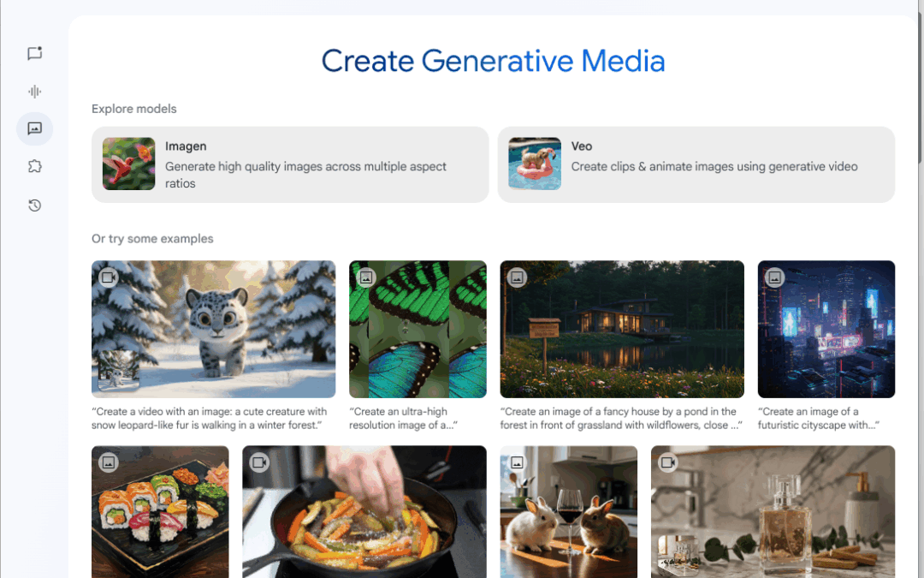Click the image badge on butterfly example
Screen dimensions: 924x578
click(366, 277)
